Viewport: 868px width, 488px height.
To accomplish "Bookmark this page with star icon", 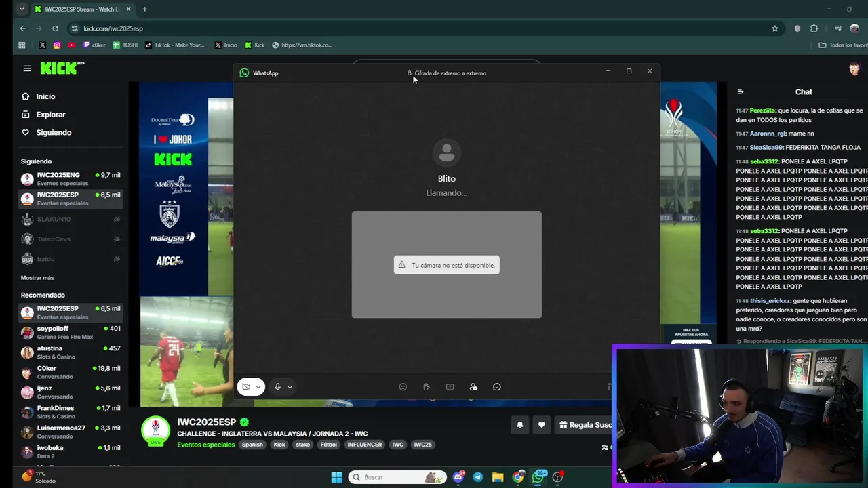I will point(775,28).
